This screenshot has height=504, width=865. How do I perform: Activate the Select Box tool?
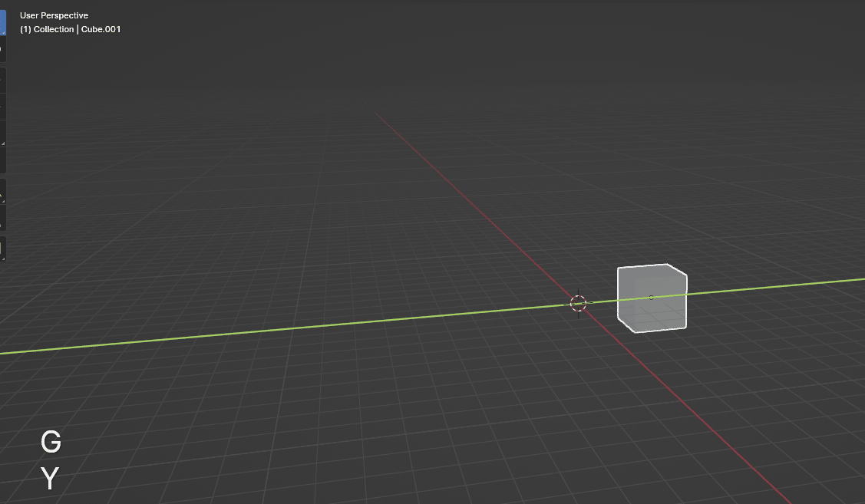click(x=2, y=21)
